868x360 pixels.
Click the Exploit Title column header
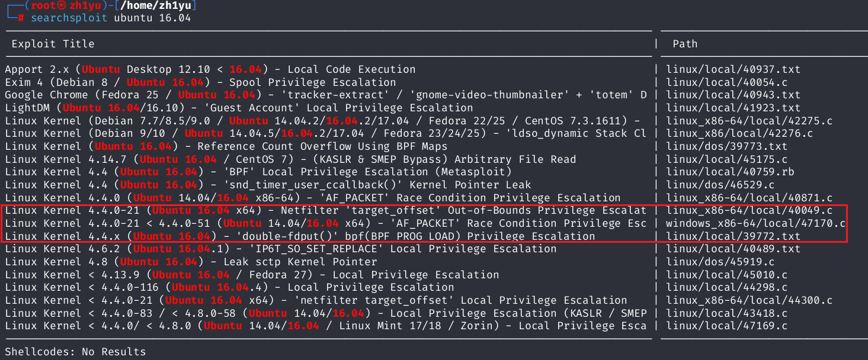click(x=53, y=44)
